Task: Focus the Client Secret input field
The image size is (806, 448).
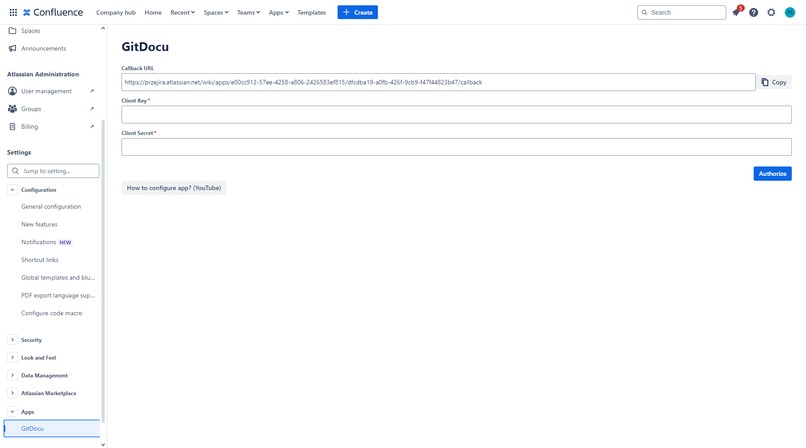Action: 456,147
